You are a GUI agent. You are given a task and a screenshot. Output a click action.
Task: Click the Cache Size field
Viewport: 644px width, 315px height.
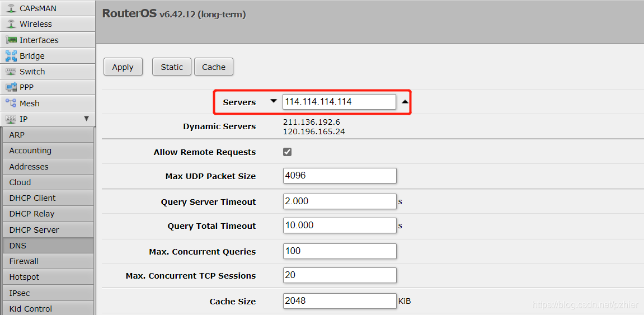click(340, 301)
